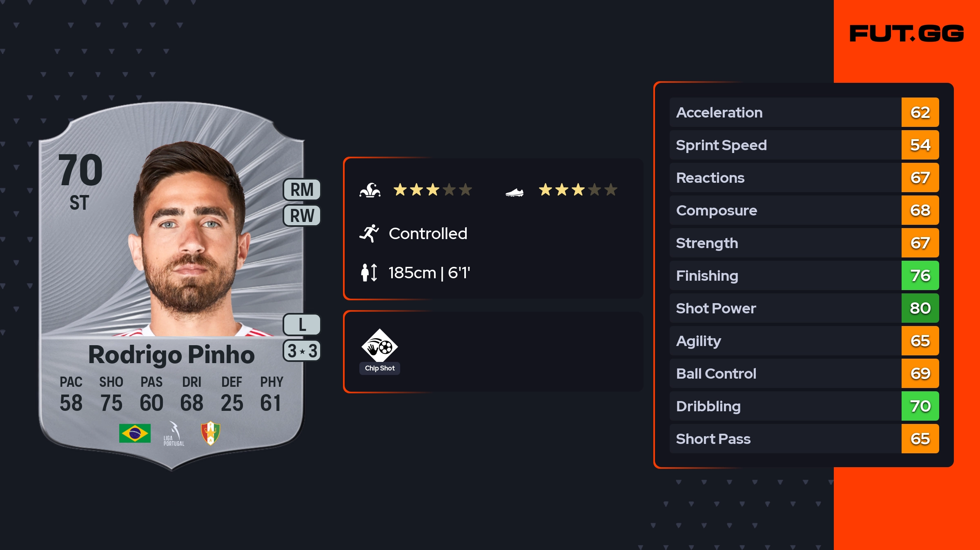Click the 3★3 skill and weak foot badge
This screenshot has width=980, height=550.
click(302, 351)
